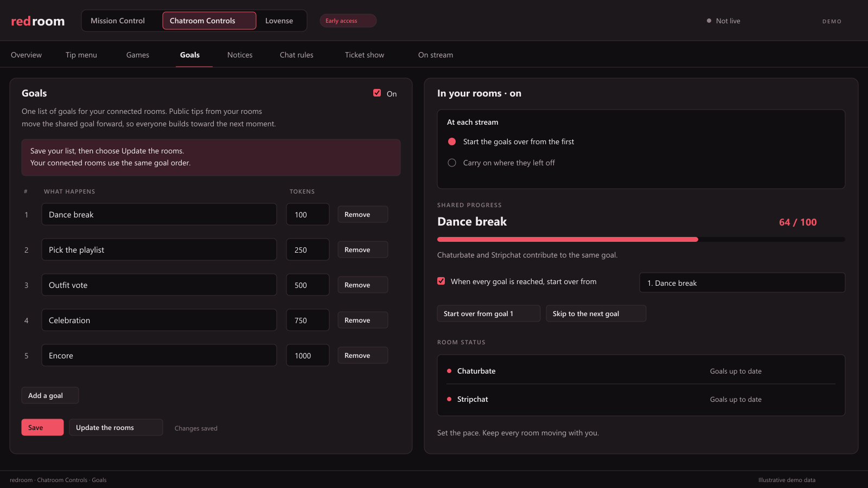Screen dimensions: 868x488
Task: Click the redroom logo
Action: tap(38, 21)
